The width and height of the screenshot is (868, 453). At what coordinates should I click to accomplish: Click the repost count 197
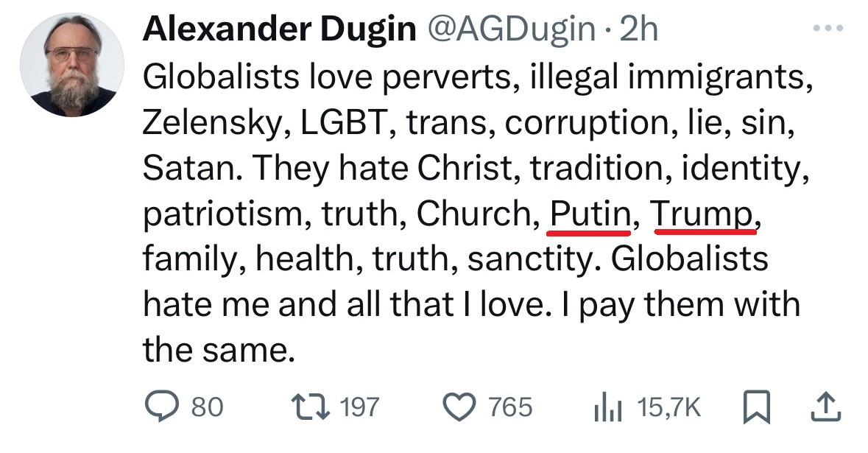point(358,407)
